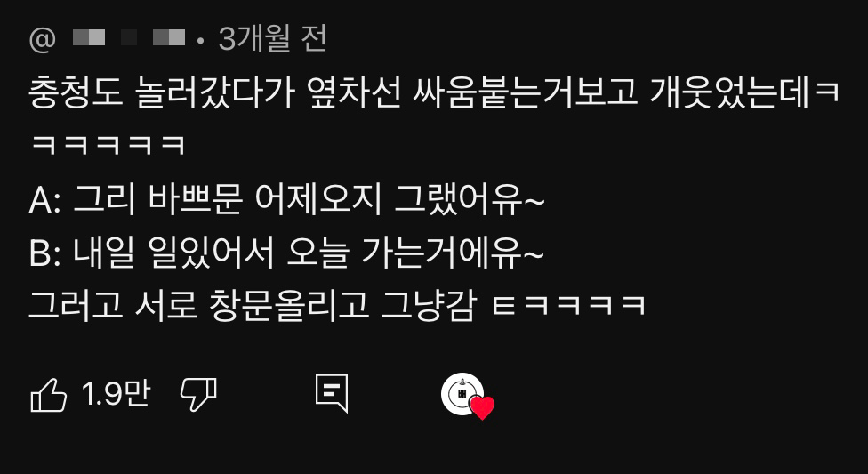Image resolution: width=868 pixels, height=474 pixels.
Task: Like the comment with the thumbs-up icon
Action: (49, 395)
